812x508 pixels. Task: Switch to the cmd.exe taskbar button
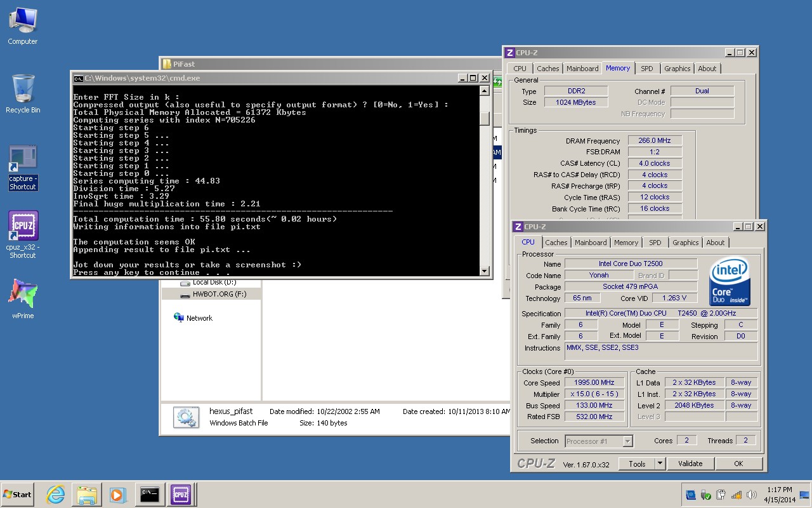point(150,494)
